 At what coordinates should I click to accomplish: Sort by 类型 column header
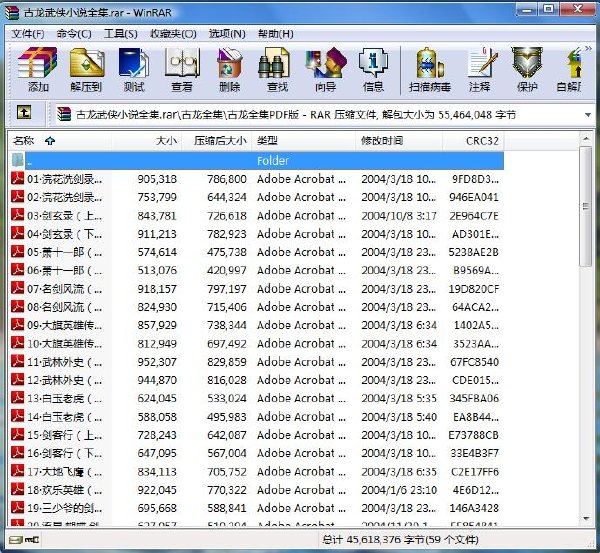pyautogui.click(x=303, y=141)
